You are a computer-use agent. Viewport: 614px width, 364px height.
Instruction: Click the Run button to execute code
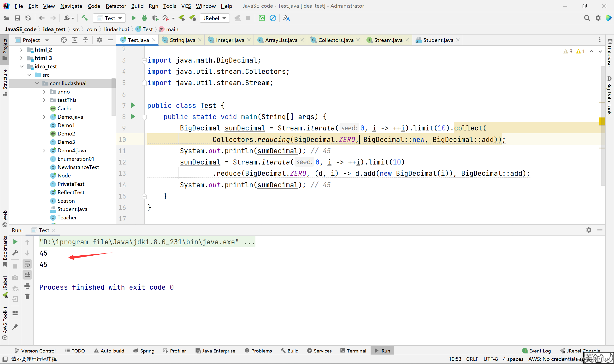click(x=134, y=18)
